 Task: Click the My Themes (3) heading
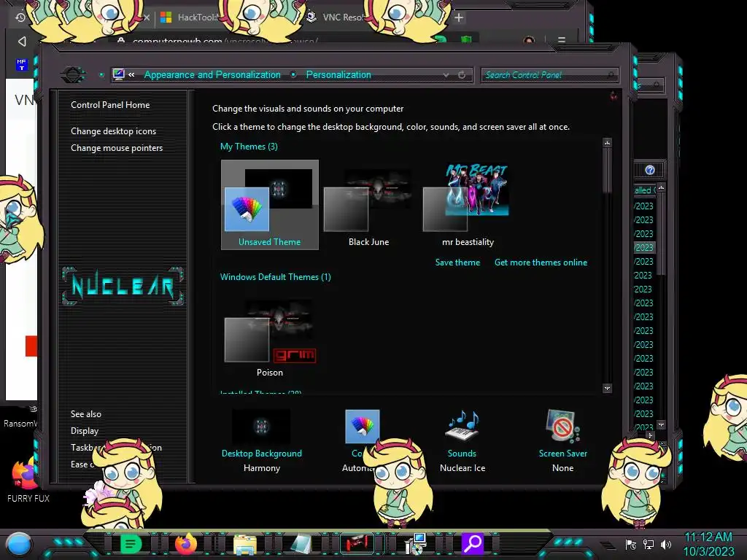(x=249, y=147)
